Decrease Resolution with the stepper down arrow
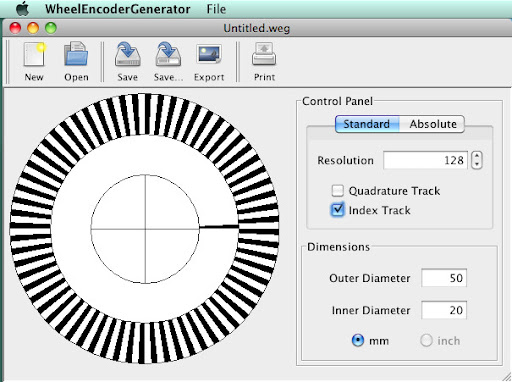The image size is (512, 382). click(x=477, y=164)
